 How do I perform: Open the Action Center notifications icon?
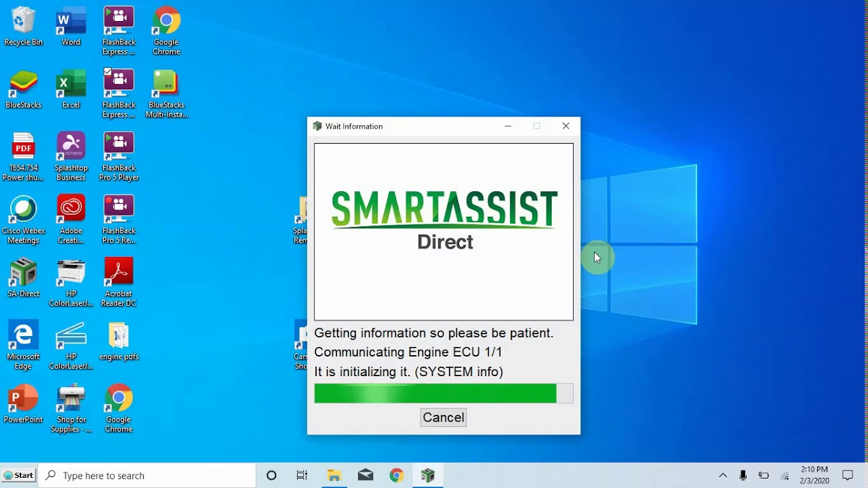(848, 475)
